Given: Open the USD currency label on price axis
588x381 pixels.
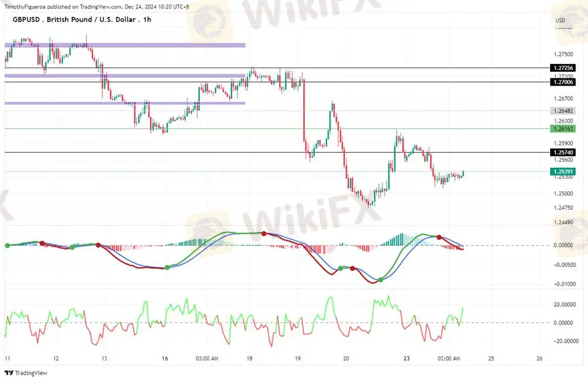Looking at the screenshot, I should (x=560, y=21).
